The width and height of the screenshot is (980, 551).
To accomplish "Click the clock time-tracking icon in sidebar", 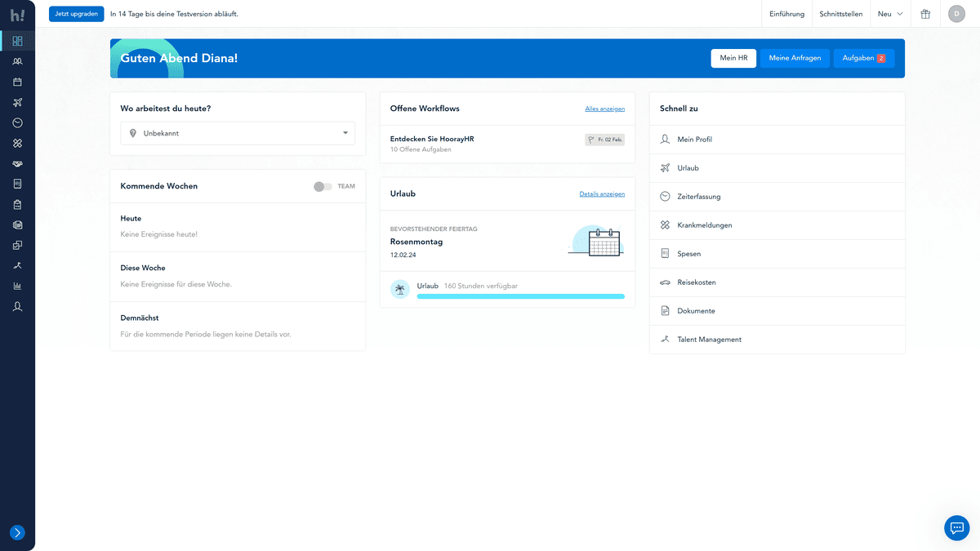I will pos(17,122).
